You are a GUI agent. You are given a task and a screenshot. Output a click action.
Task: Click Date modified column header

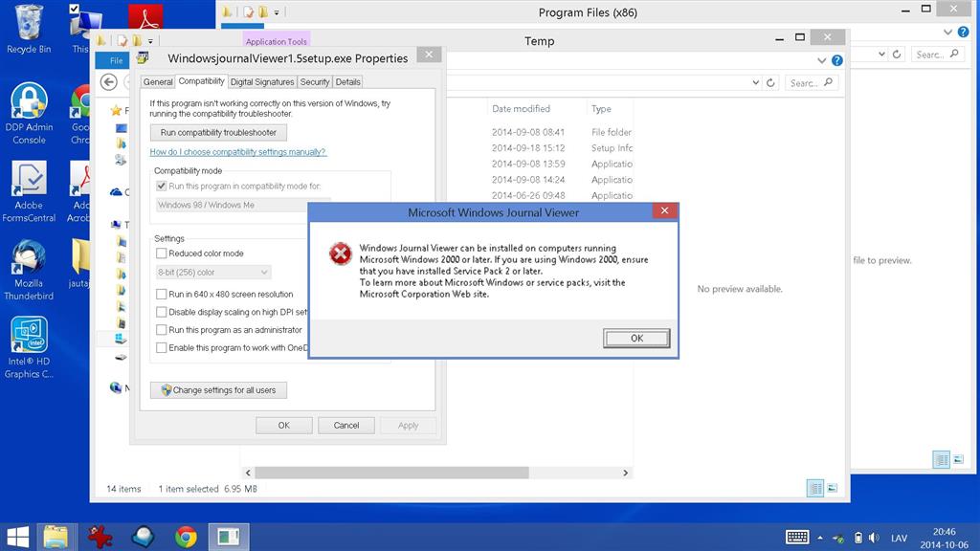(521, 109)
